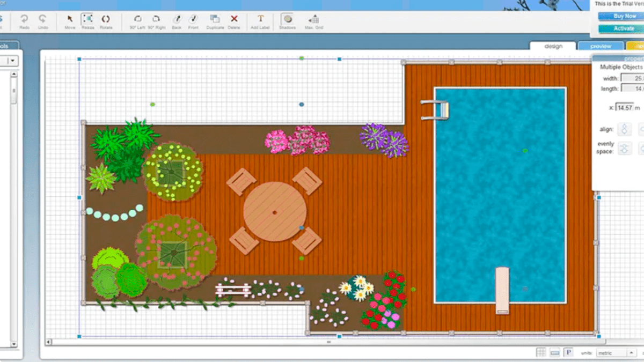Open the yellow tab next to preview
This screenshot has height=362, width=644.
pyautogui.click(x=635, y=46)
